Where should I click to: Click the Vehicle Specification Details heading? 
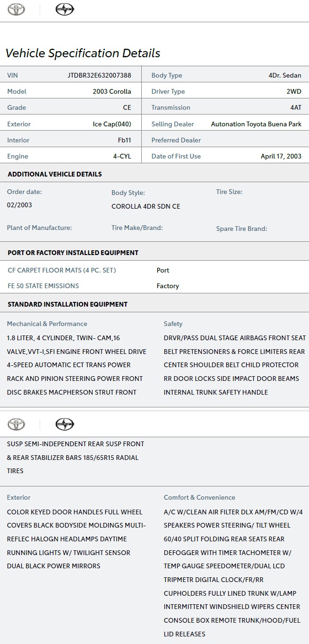(x=83, y=53)
